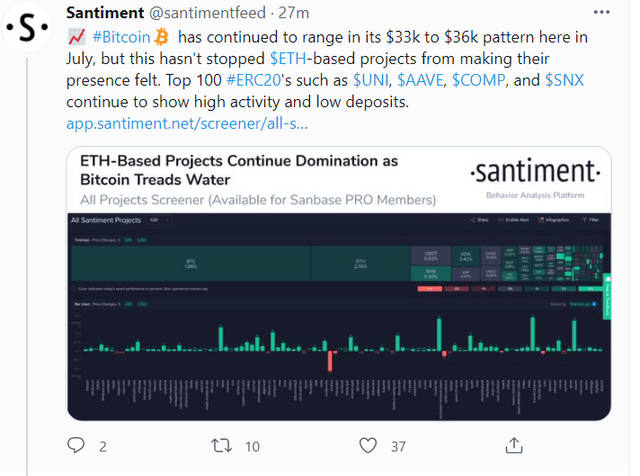Click the reply speech bubble icon
Image resolution: width=640 pixels, height=476 pixels.
pos(78,445)
